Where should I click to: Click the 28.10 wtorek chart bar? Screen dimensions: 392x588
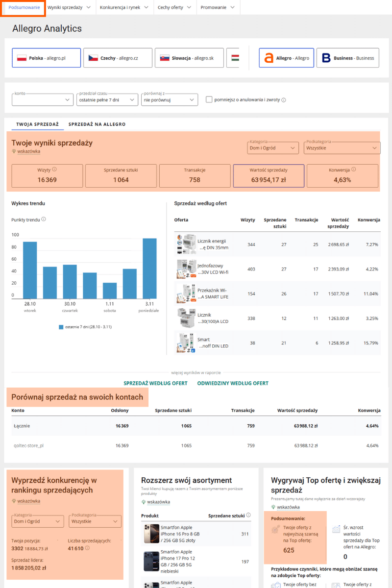(x=30, y=270)
